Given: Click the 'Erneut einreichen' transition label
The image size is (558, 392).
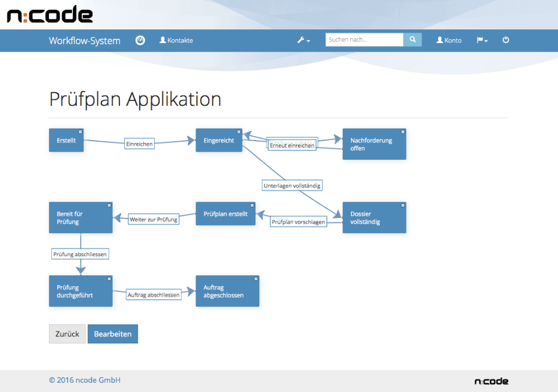Looking at the screenshot, I should [x=292, y=145].
